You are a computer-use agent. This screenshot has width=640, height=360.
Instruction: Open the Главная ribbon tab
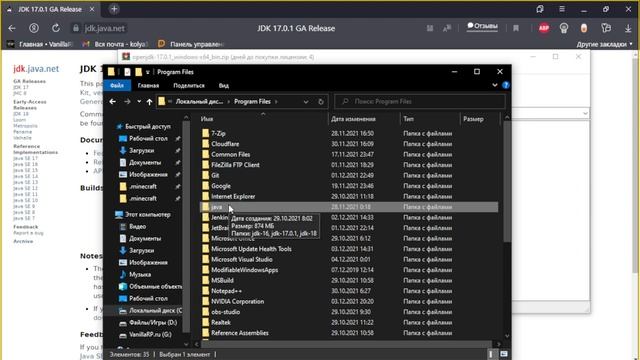(x=148, y=85)
